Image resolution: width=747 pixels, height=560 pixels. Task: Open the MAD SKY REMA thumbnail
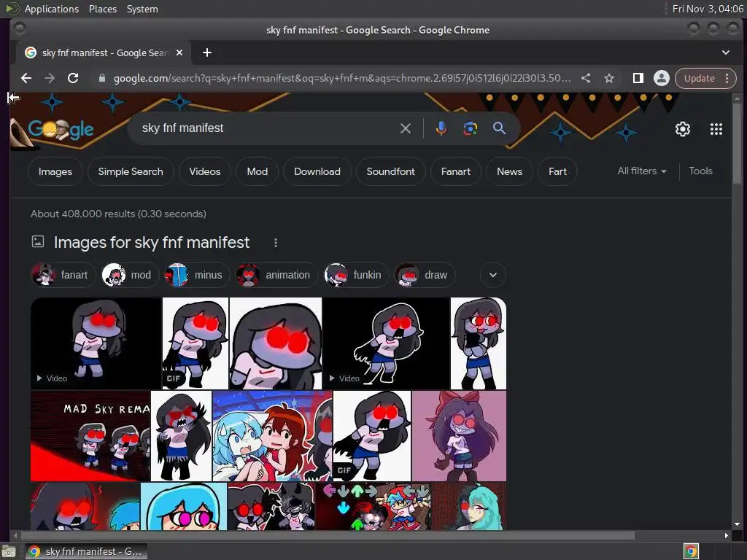[90, 436]
